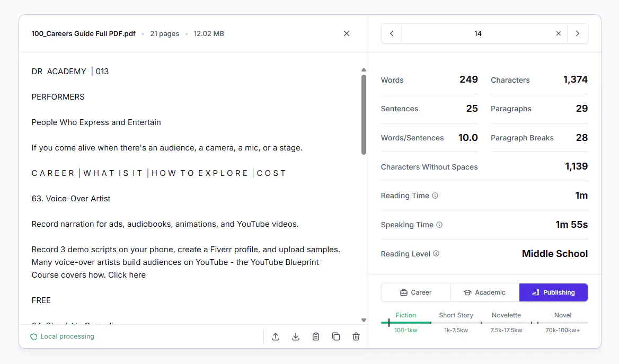Click the '100-1kw' range label
Screen dimensions: 619x364
[406, 330]
